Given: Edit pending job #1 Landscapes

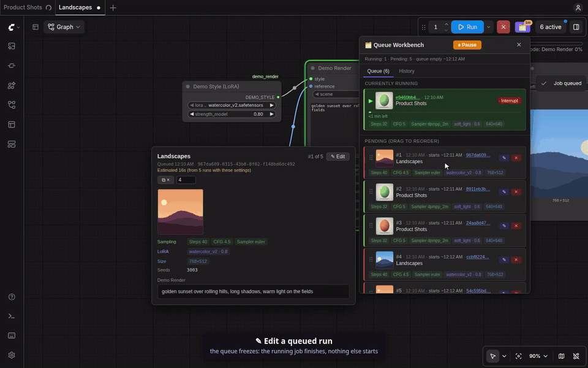Looking at the screenshot, I should coord(504,158).
